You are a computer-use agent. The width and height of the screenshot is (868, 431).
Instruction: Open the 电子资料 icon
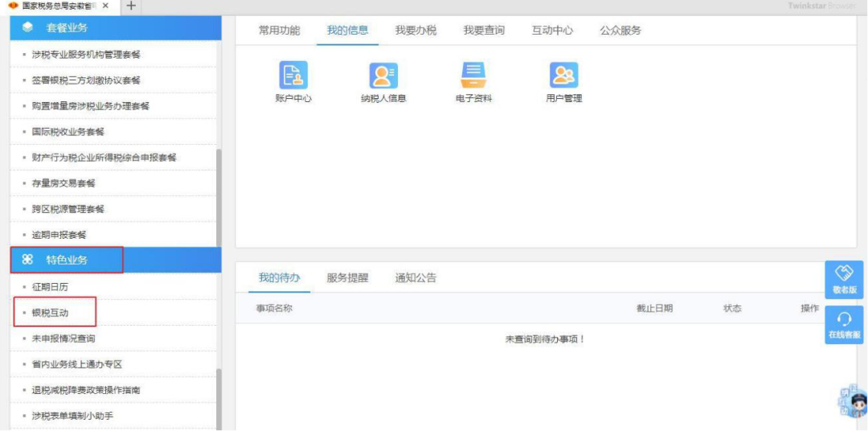(473, 76)
